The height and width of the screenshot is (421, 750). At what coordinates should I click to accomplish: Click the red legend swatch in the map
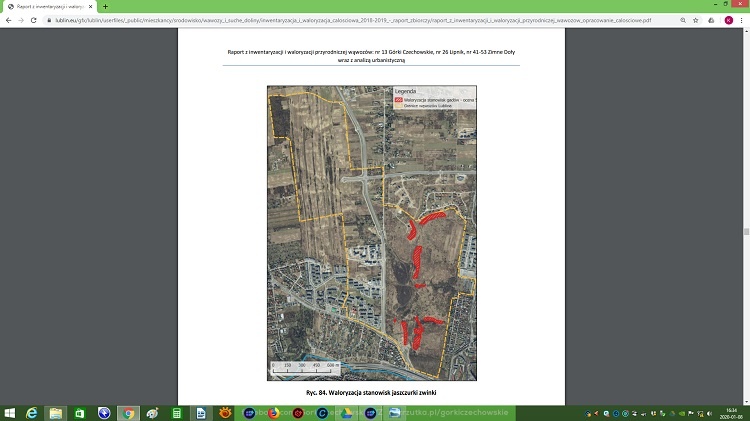point(398,100)
